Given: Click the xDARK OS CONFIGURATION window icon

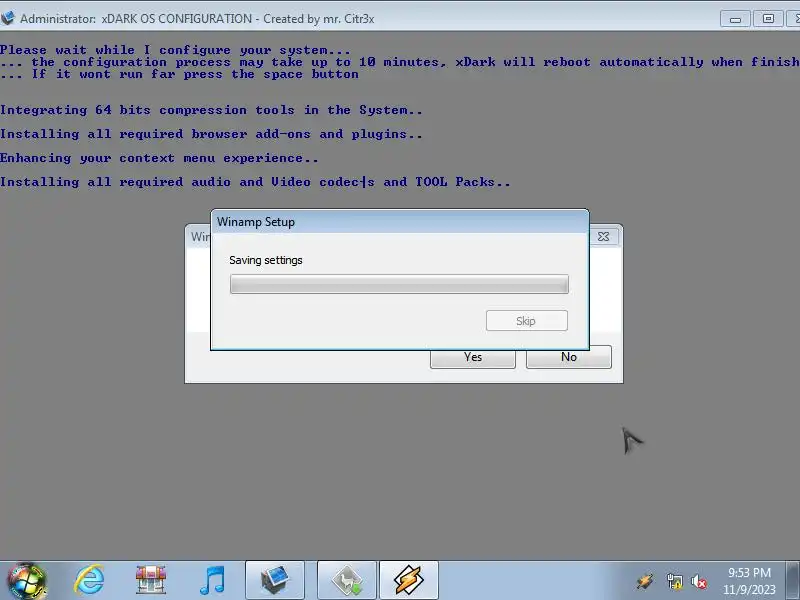Looking at the screenshot, I should [8, 18].
